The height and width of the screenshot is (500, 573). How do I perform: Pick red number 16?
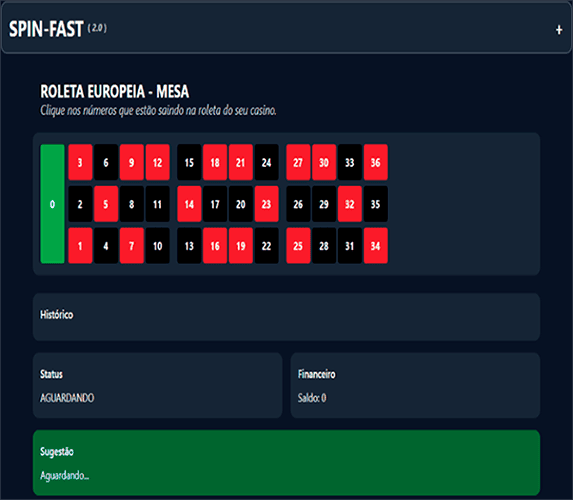pos(215,246)
